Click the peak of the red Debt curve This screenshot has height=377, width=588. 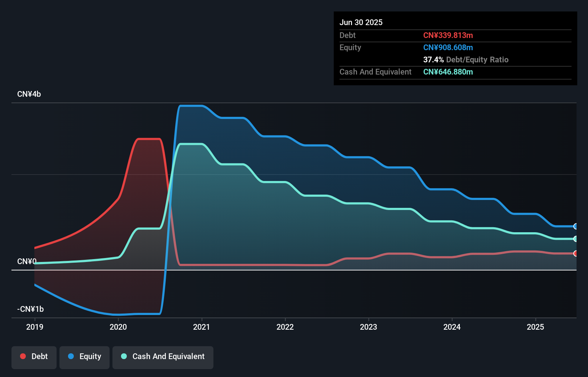149,139
